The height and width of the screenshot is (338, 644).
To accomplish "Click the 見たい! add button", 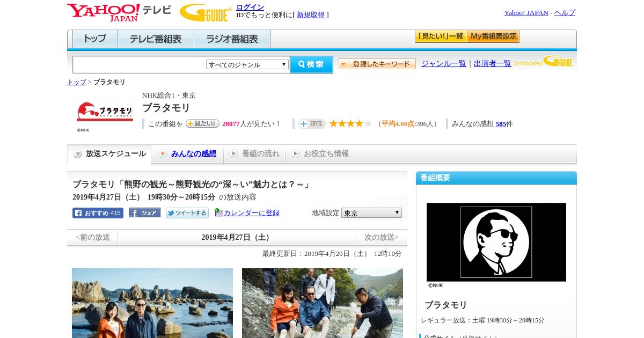I will tap(202, 123).
